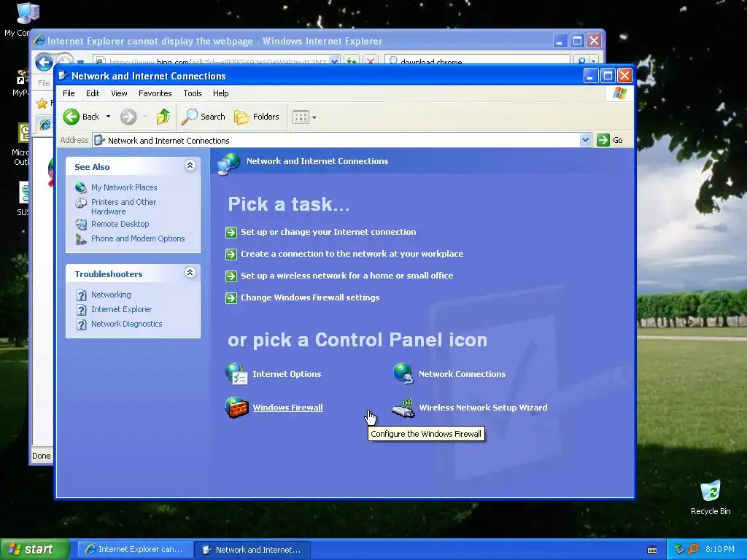Open the Network Connections icon
Screen dimensions: 747x560
pyautogui.click(x=403, y=374)
